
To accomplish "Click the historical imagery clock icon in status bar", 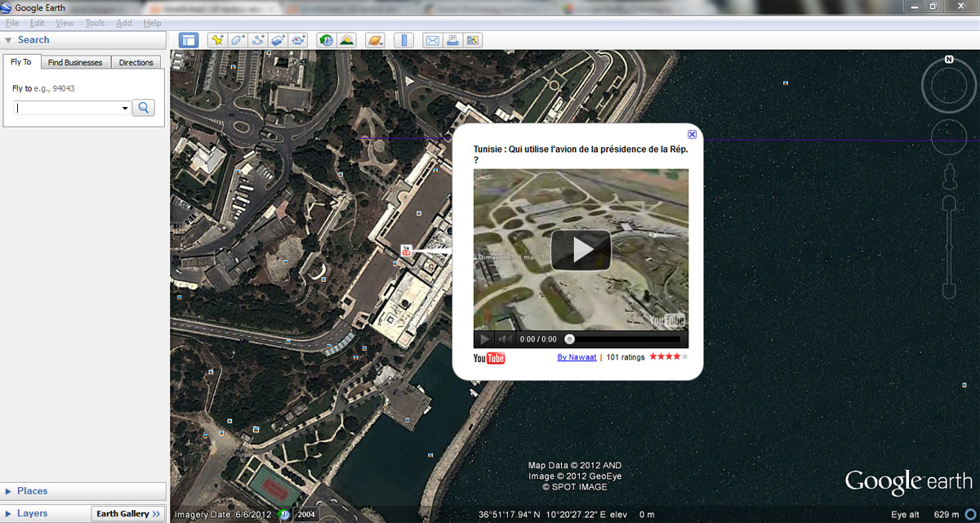I will (284, 514).
